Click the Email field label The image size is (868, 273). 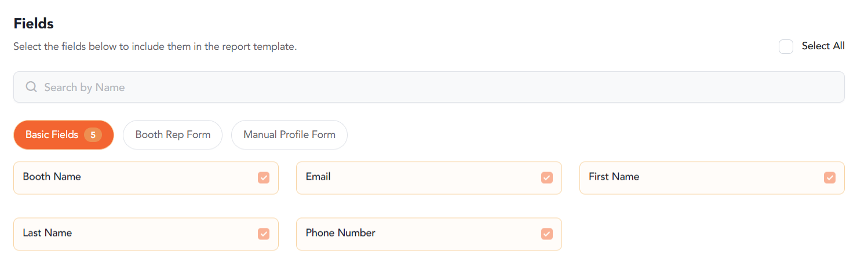pyautogui.click(x=318, y=177)
